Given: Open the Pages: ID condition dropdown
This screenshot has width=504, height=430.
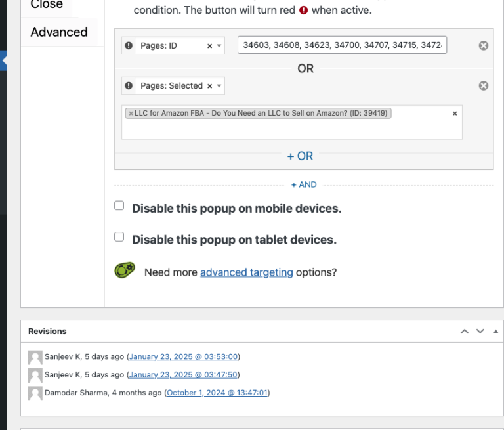Looking at the screenshot, I should tap(219, 46).
